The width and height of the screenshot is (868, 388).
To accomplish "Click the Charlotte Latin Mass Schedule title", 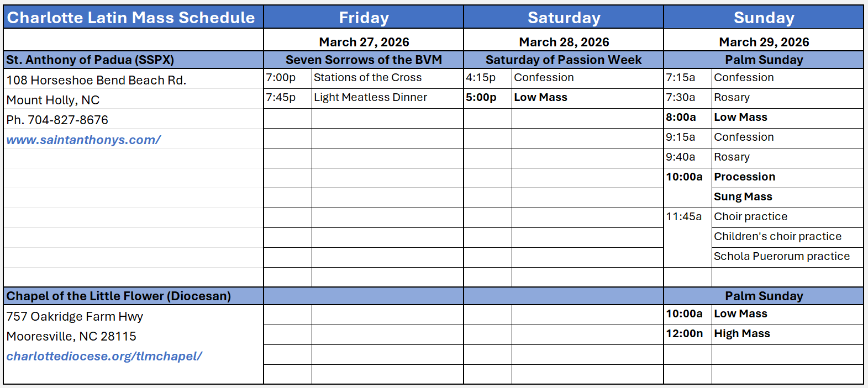I will click(131, 18).
